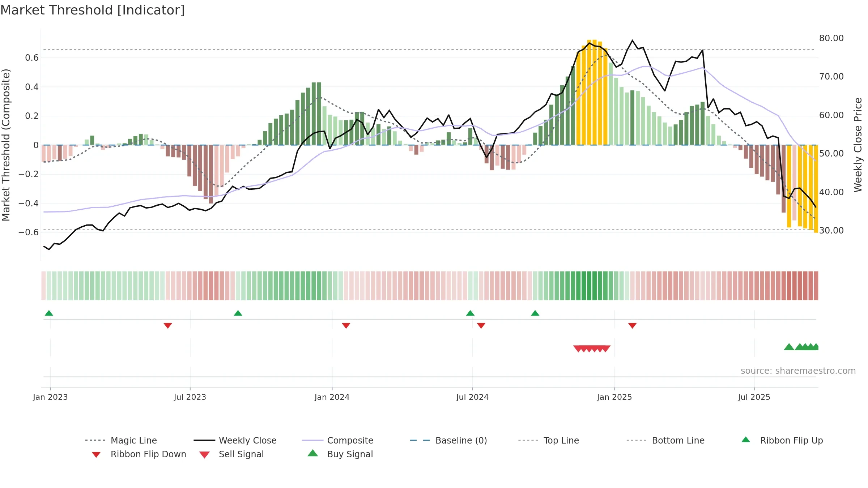Toggle the Sell Signal legend entry
This screenshot has height=488, width=868.
(x=231, y=454)
